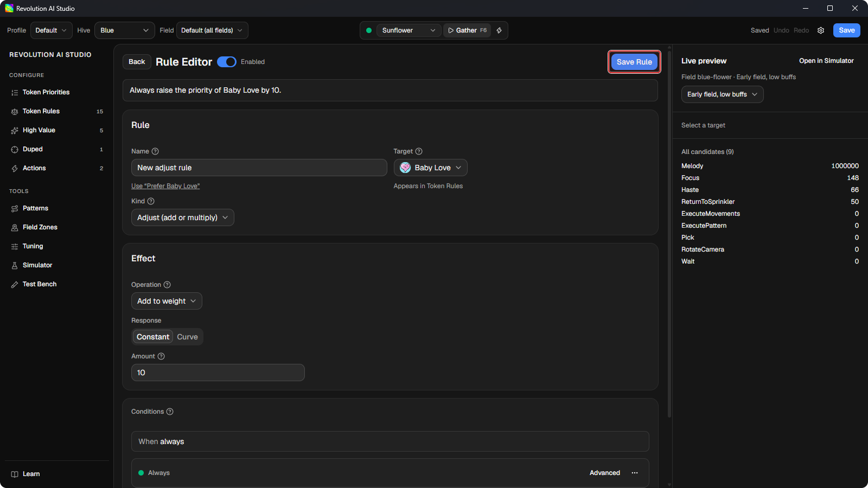This screenshot has height=488, width=868.
Task: Click the Test Bench pencil icon
Action: pyautogui.click(x=15, y=285)
